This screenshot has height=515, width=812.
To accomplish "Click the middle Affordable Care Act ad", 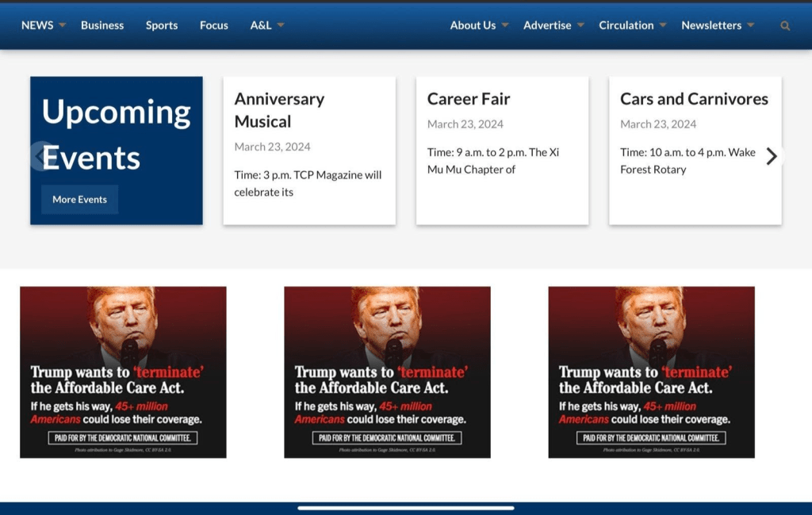I will click(x=387, y=372).
